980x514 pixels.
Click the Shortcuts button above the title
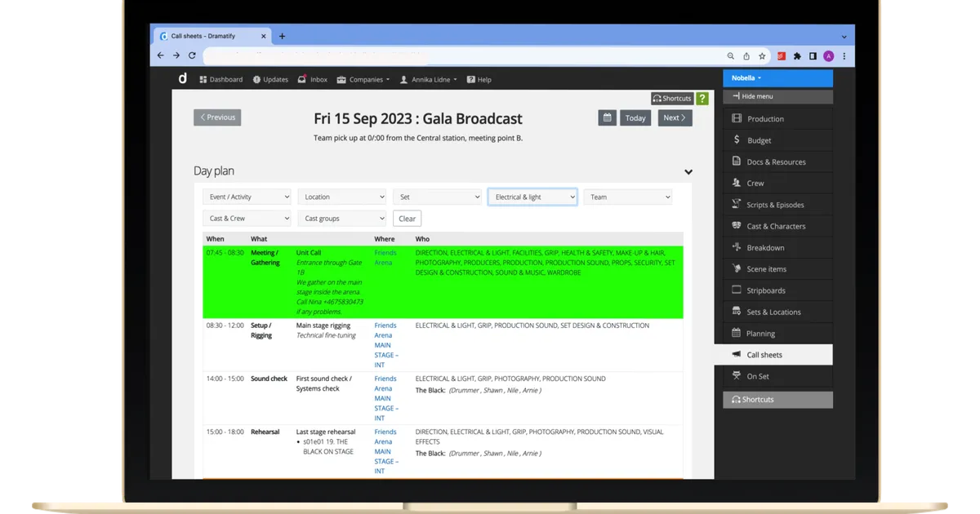pos(672,98)
